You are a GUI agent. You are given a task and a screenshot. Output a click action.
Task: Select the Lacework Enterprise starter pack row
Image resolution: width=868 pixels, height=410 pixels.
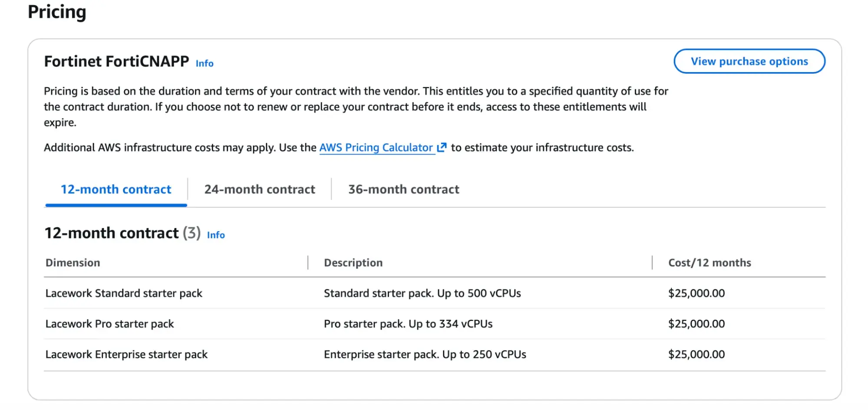tap(435, 354)
